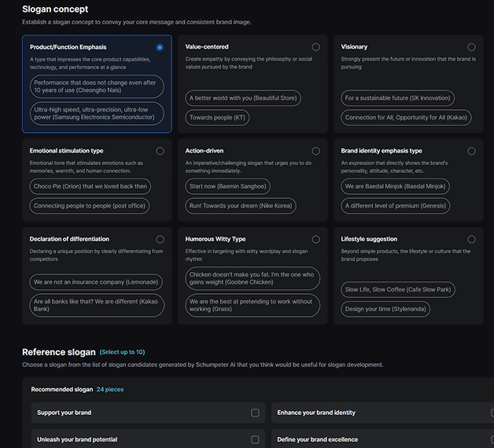Click the Samsung Electronics Semiconductor example pill
The width and height of the screenshot is (494, 448).
97,113
